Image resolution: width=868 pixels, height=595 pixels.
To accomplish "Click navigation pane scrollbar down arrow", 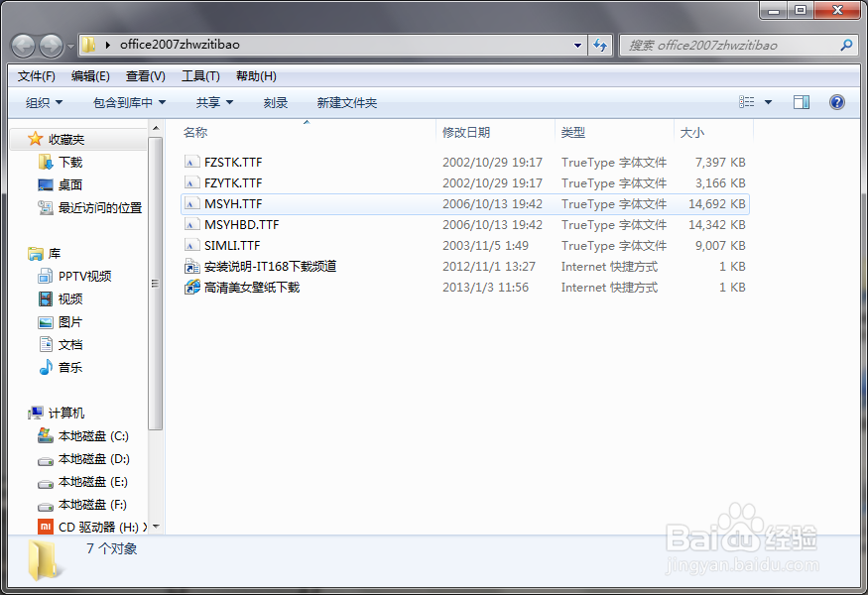I will click(x=156, y=527).
